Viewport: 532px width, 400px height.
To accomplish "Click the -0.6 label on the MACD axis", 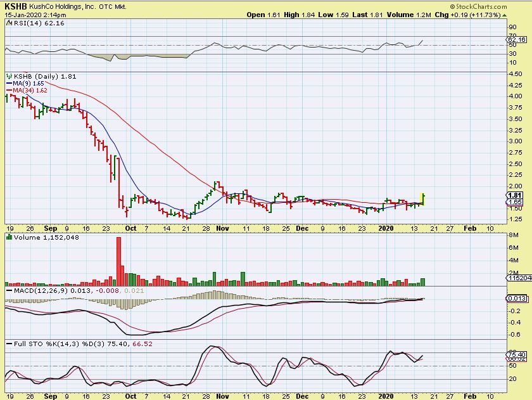I will click(x=514, y=335).
